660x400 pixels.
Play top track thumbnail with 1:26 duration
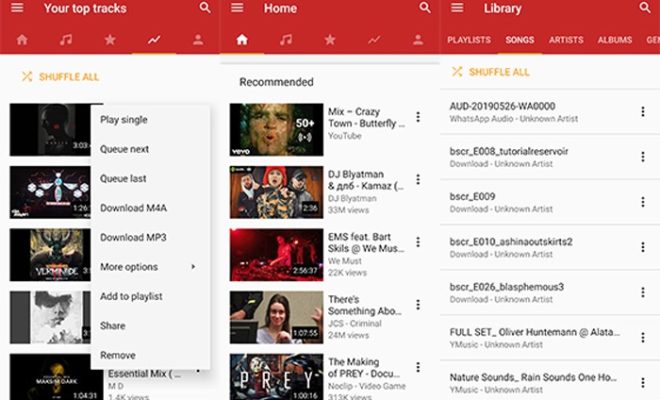tap(50, 192)
